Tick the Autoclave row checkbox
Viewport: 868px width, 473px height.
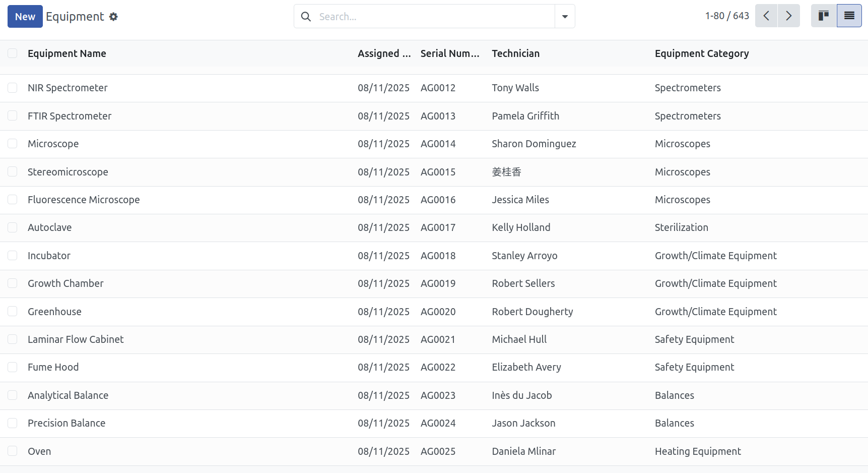(13, 227)
